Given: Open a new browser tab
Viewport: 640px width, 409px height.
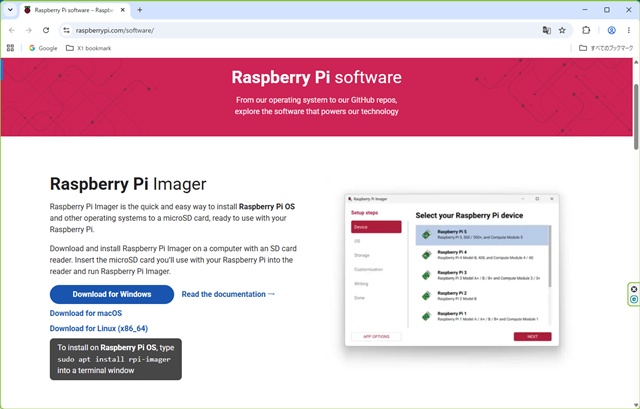Looking at the screenshot, I should pos(140,10).
